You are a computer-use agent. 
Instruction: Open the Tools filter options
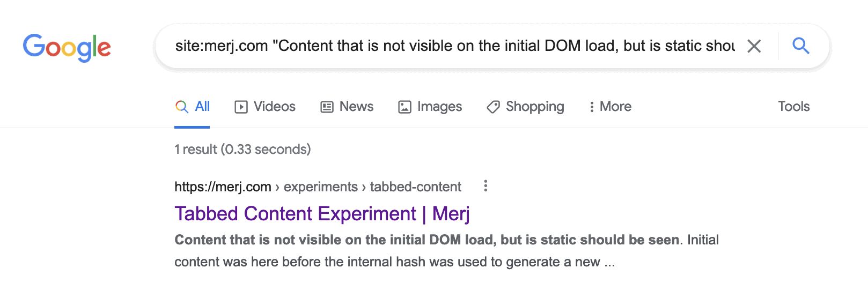pyautogui.click(x=793, y=107)
